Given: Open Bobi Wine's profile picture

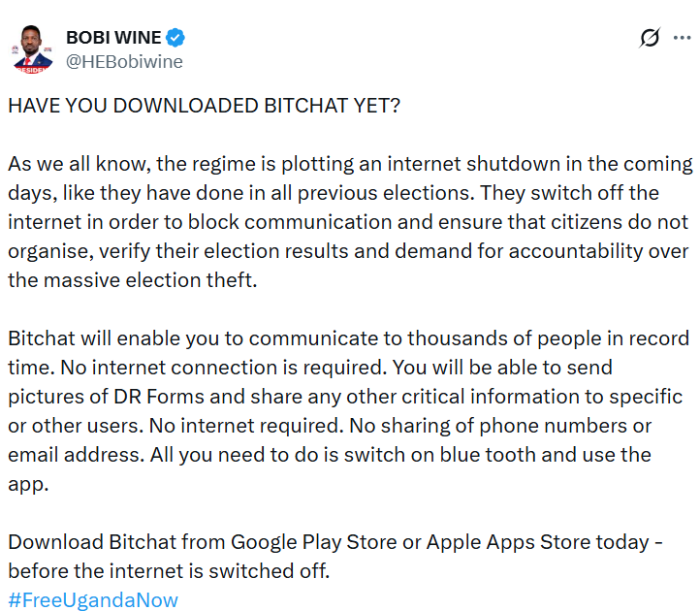Looking at the screenshot, I should click(x=33, y=48).
